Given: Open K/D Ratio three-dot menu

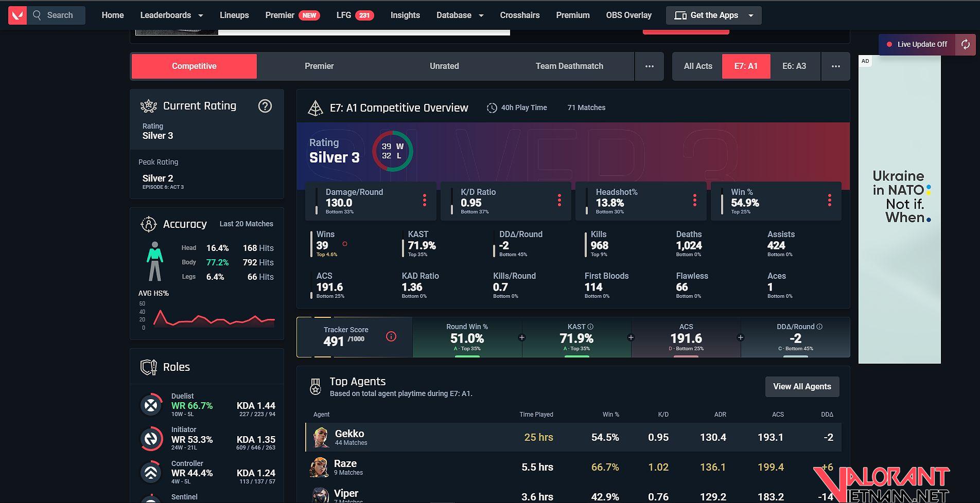Looking at the screenshot, I should click(x=559, y=201).
